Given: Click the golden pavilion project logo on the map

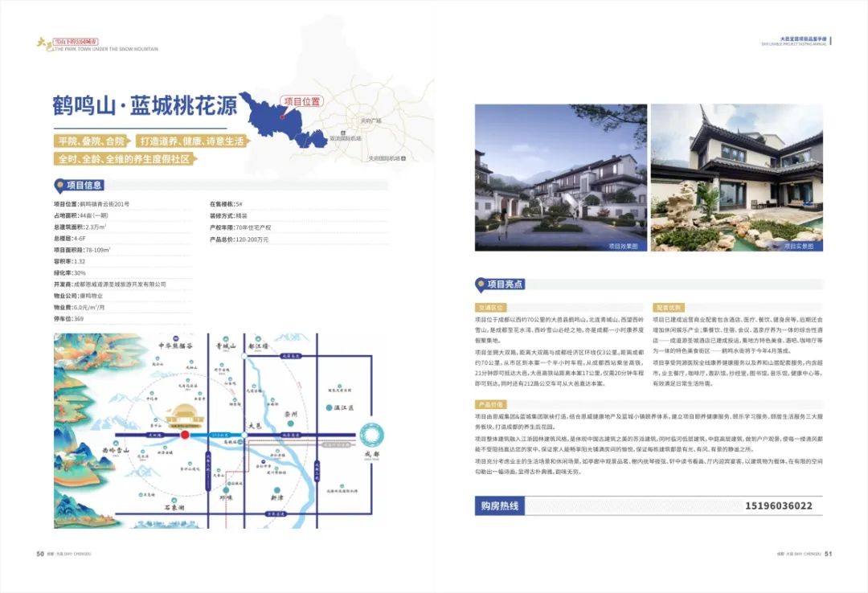Looking at the screenshot, I should click(186, 417).
